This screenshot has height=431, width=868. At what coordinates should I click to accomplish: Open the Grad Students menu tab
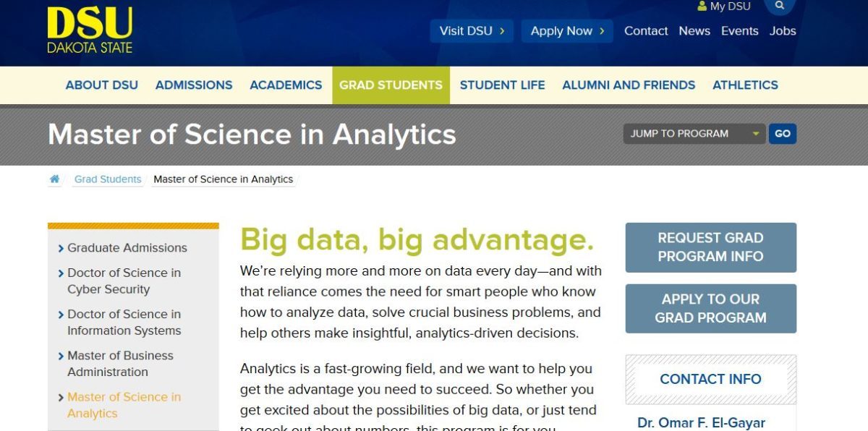[391, 85]
